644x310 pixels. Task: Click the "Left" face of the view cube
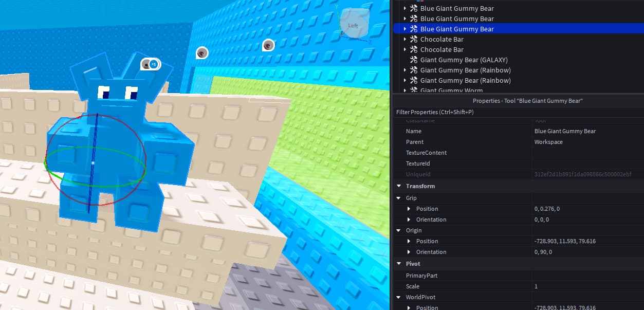tap(353, 25)
